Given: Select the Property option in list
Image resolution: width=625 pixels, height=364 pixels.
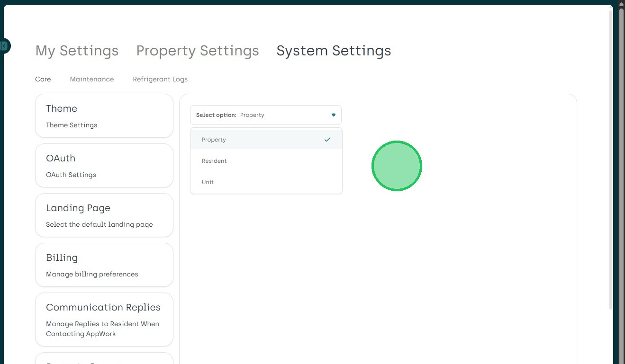Looking at the screenshot, I should 214,140.
